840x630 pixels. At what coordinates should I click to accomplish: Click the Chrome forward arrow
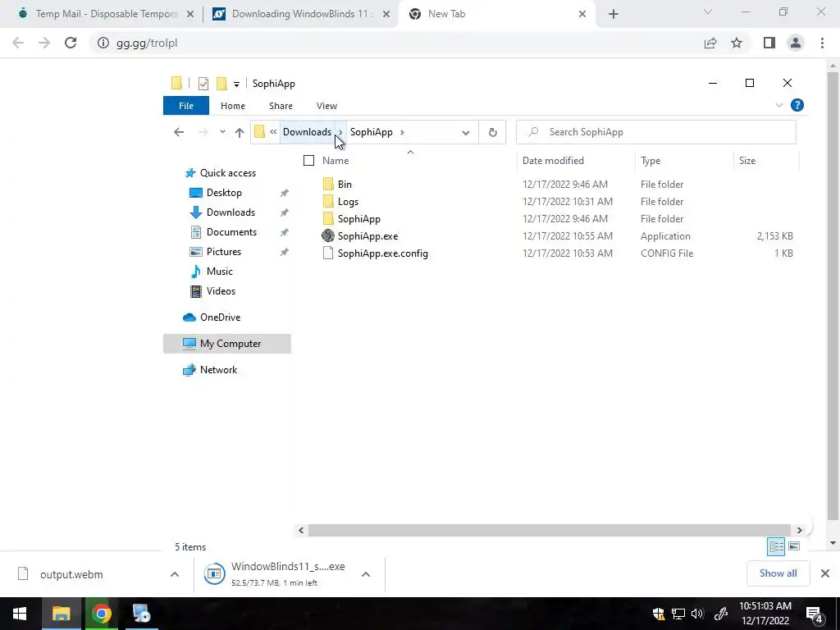coord(44,43)
